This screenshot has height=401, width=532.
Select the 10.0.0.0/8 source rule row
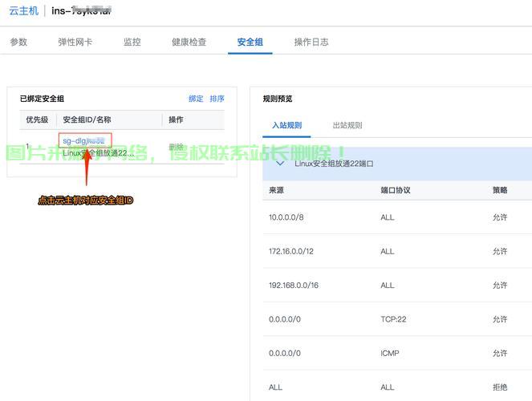point(286,217)
